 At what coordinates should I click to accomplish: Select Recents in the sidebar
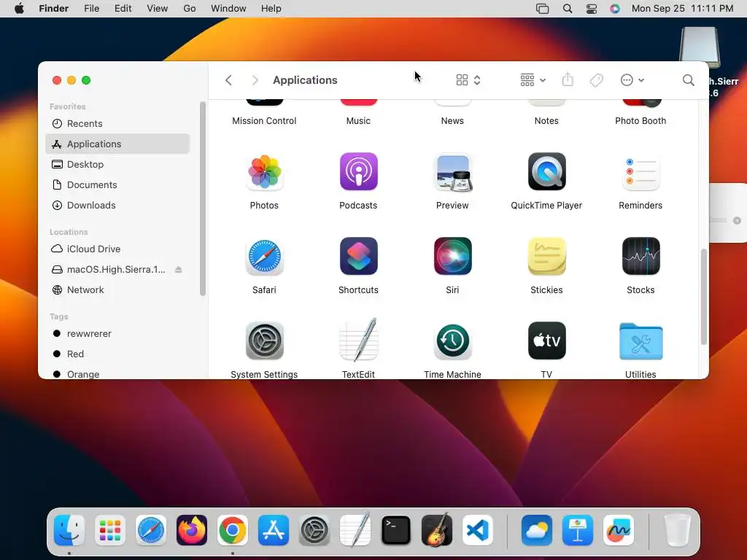tap(117, 124)
